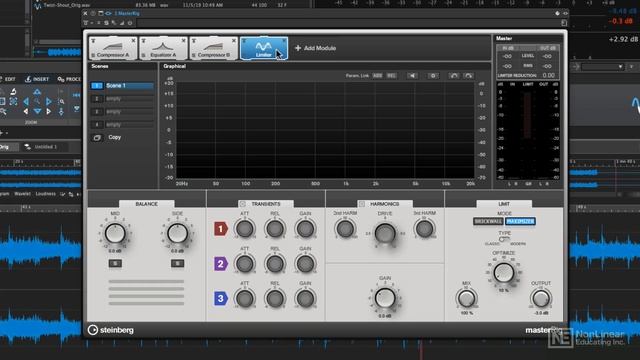This screenshot has width=640, height=360.
Task: Select the Compressor A module
Action: pyautogui.click(x=113, y=48)
